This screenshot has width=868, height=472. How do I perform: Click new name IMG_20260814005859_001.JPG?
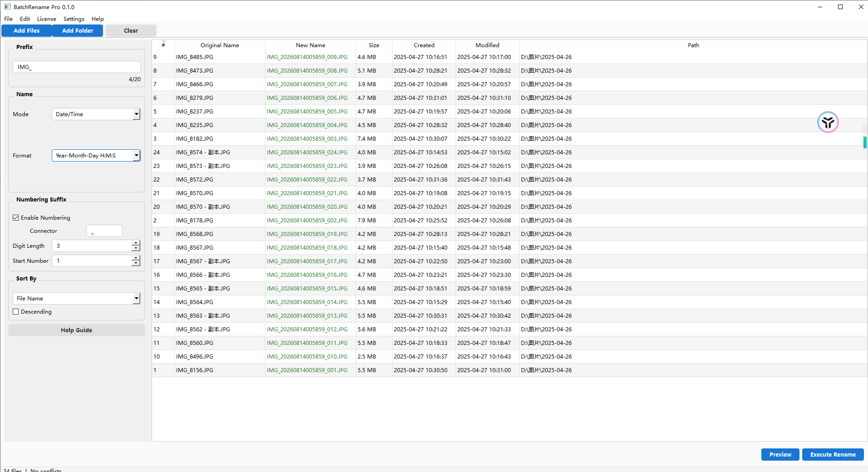[307, 370]
